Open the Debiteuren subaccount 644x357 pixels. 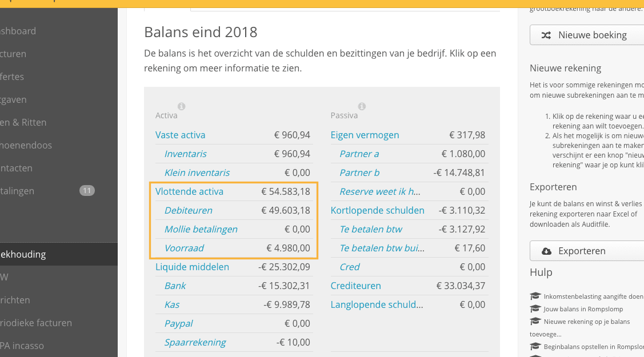189,211
